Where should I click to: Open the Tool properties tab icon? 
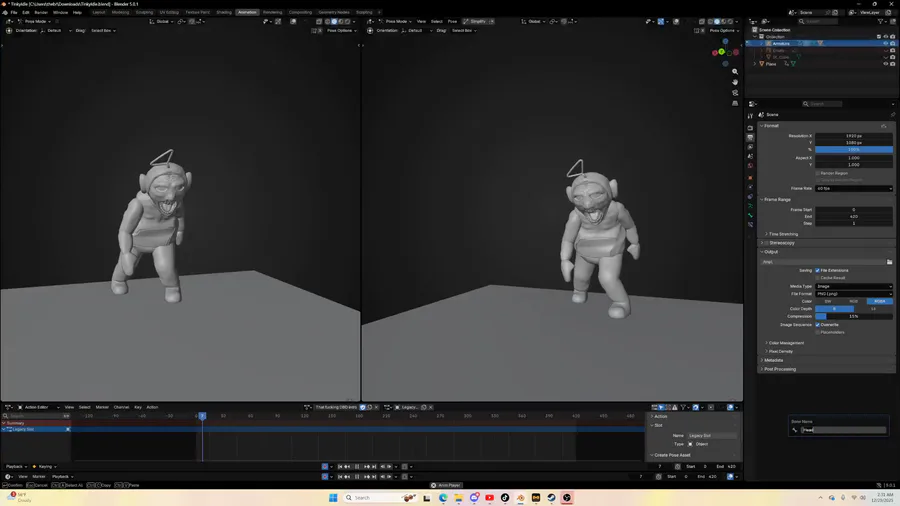click(x=750, y=116)
